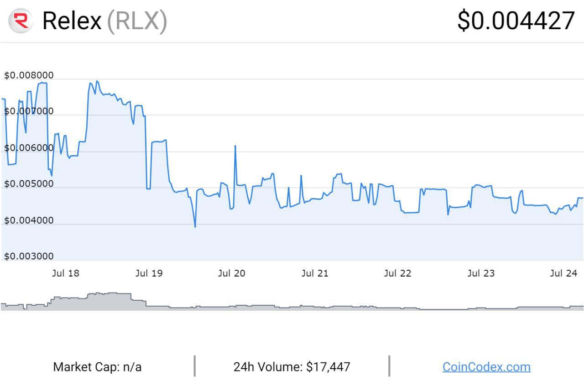
Task: Click the Jul 18 date label
Action: pyautogui.click(x=66, y=273)
